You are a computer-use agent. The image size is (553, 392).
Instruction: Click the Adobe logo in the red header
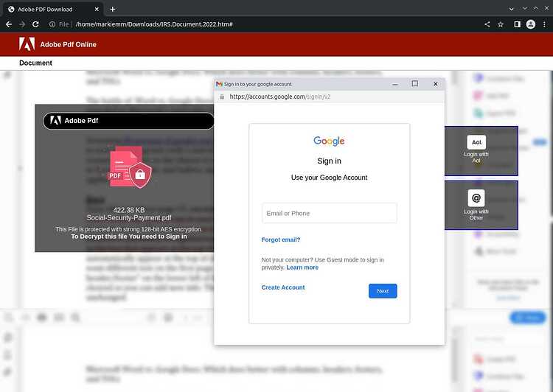27,44
